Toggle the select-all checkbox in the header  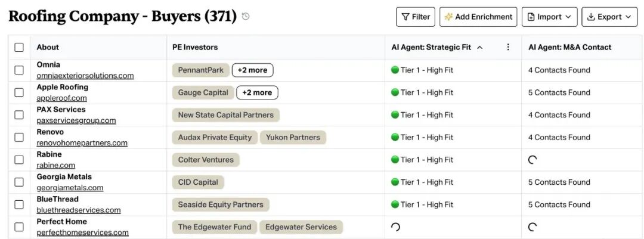(x=19, y=47)
